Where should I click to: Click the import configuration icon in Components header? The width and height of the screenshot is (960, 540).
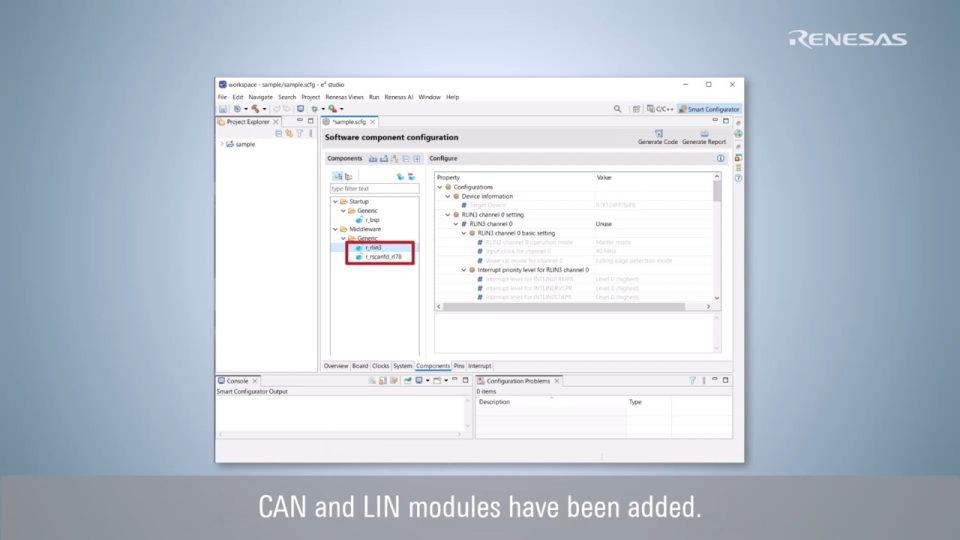373,159
